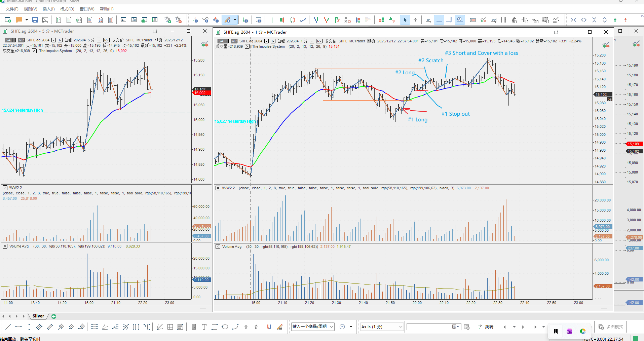Toggle the hint/comment bubble tool
The height and width of the screenshot is (341, 644).
(x=428, y=20)
